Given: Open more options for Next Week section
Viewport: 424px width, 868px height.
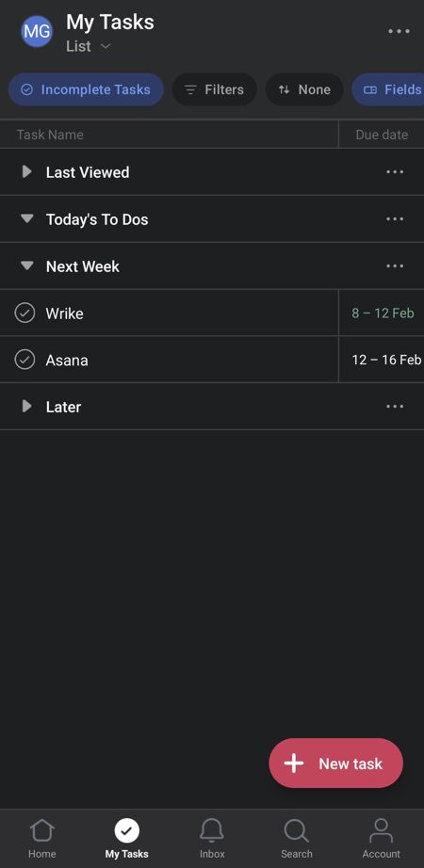Looking at the screenshot, I should pyautogui.click(x=395, y=265).
